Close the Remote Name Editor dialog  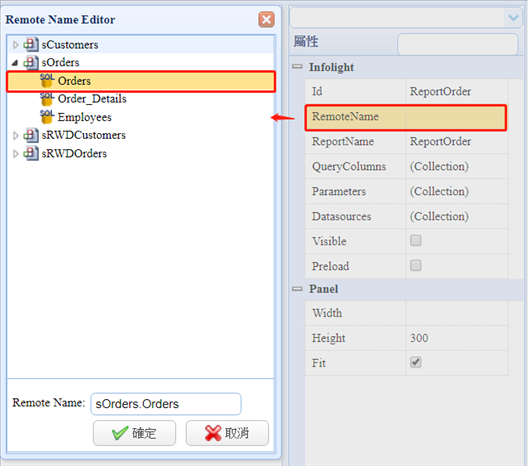266,20
